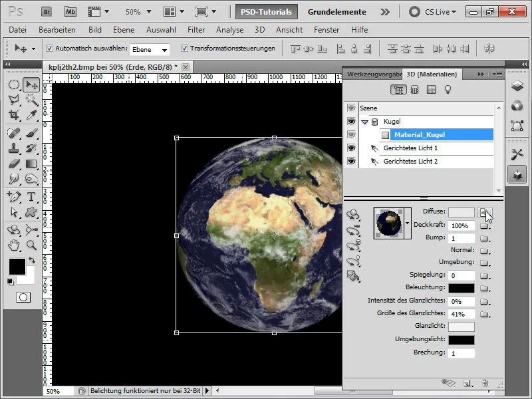The height and width of the screenshot is (399, 532).
Task: Open the Bump texture folder menu
Action: [x=485, y=239]
